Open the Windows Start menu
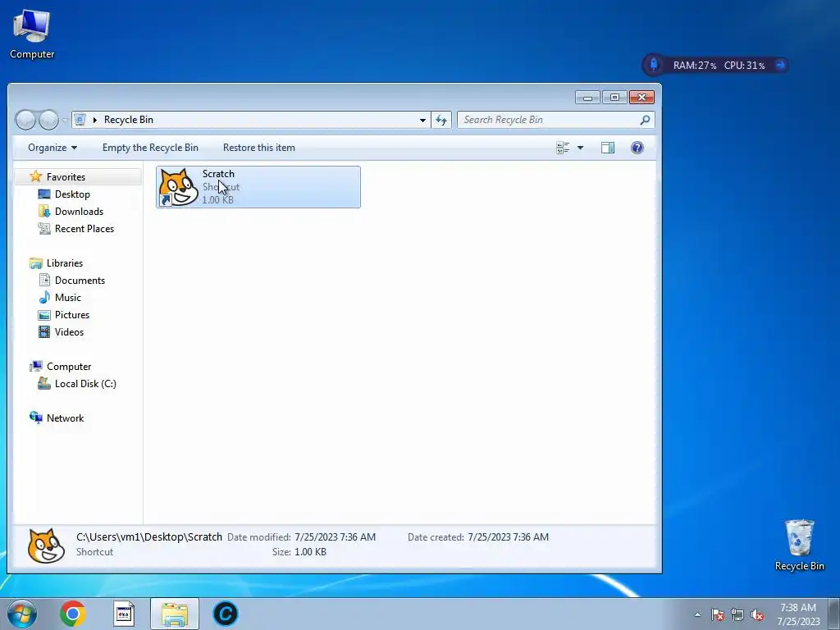The width and height of the screenshot is (840, 630). 22,614
